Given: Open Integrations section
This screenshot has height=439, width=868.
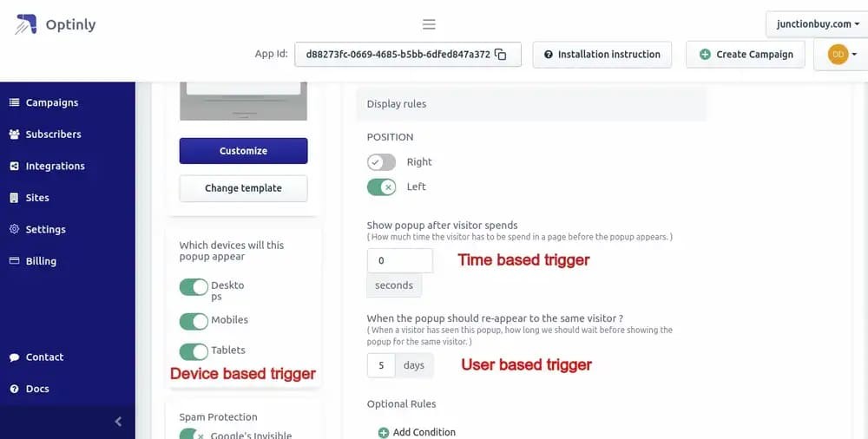Looking at the screenshot, I should (x=56, y=166).
